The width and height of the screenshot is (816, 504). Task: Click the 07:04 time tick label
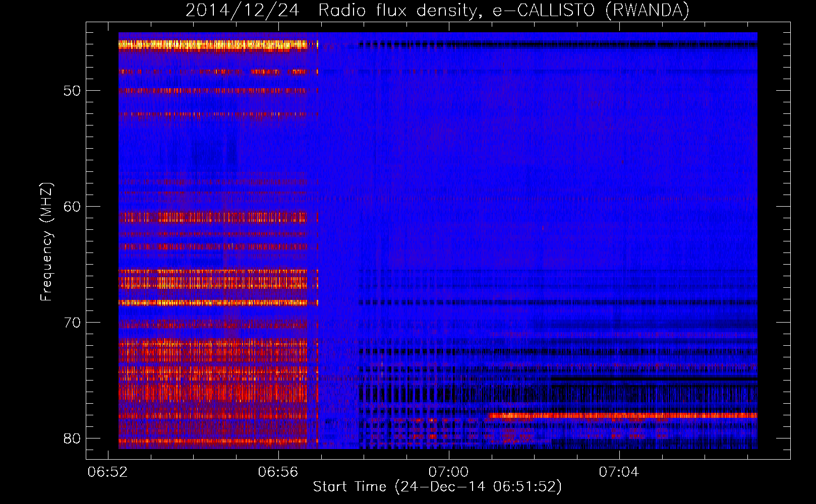point(619,472)
